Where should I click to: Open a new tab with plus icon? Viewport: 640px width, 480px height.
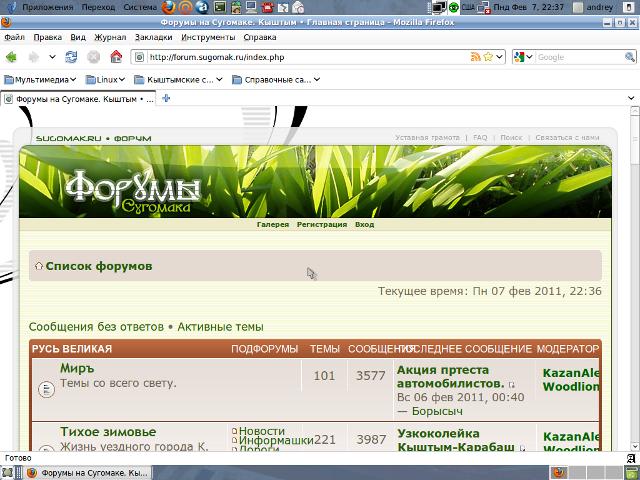[167, 99]
